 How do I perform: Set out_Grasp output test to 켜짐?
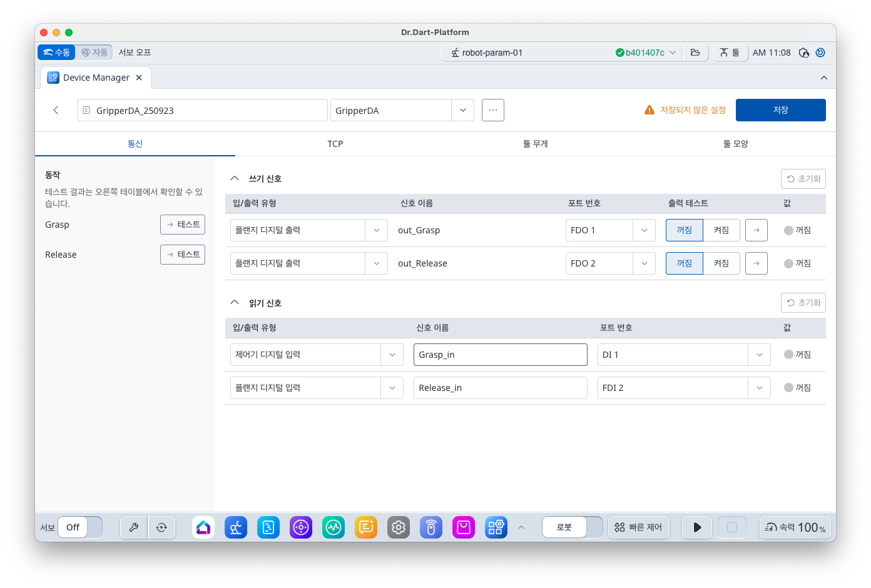point(721,230)
